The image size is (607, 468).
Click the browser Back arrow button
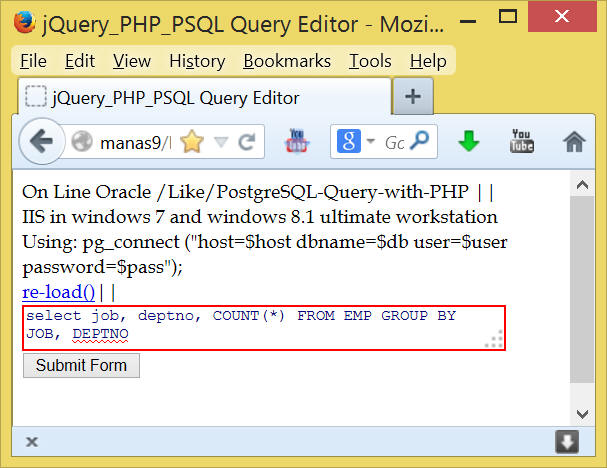(x=41, y=142)
